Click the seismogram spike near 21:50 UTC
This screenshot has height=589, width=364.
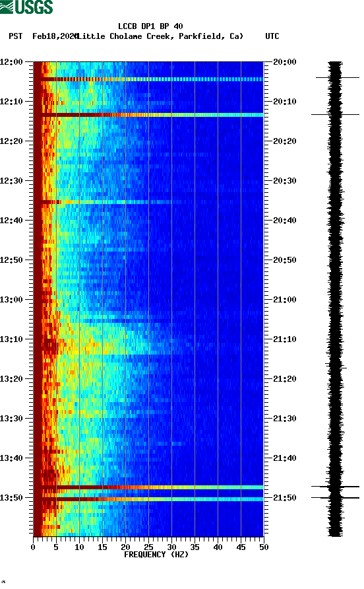(335, 498)
